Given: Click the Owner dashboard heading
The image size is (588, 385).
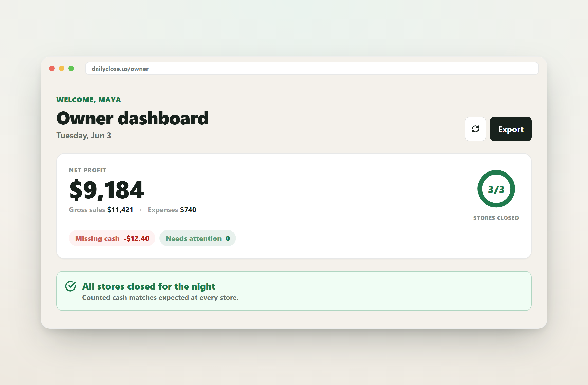Looking at the screenshot, I should 133,118.
